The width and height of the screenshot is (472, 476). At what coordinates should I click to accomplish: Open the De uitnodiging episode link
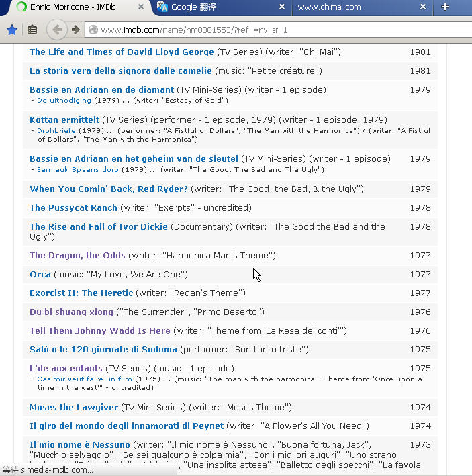coord(64,101)
